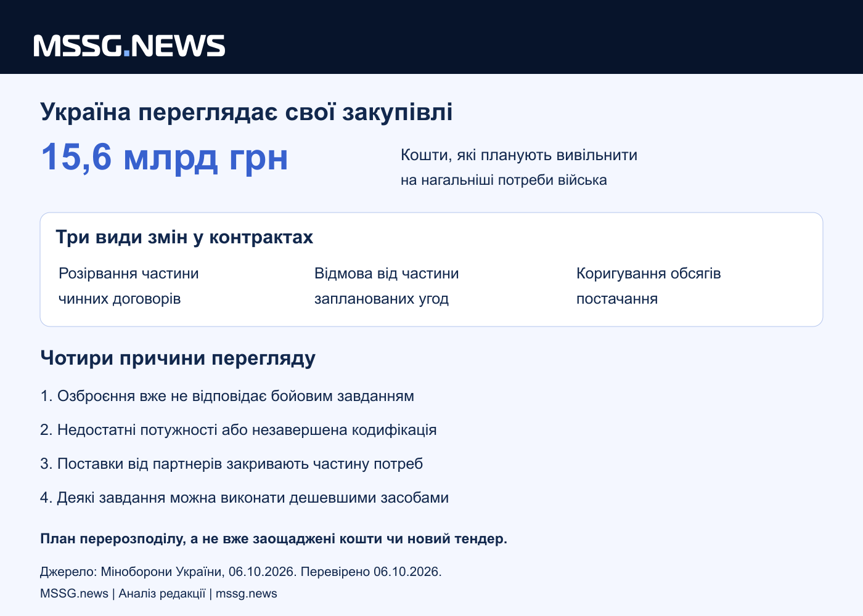Click the bold note "План перерозподілу"
Image resolution: width=863 pixels, height=616 pixels.
(274, 539)
